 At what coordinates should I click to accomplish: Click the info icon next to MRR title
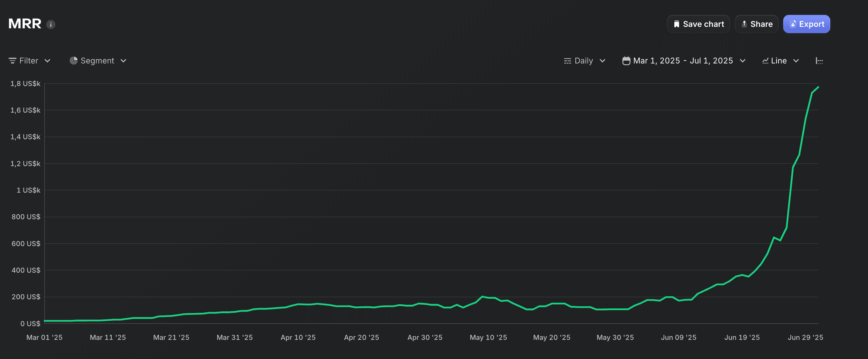click(51, 24)
